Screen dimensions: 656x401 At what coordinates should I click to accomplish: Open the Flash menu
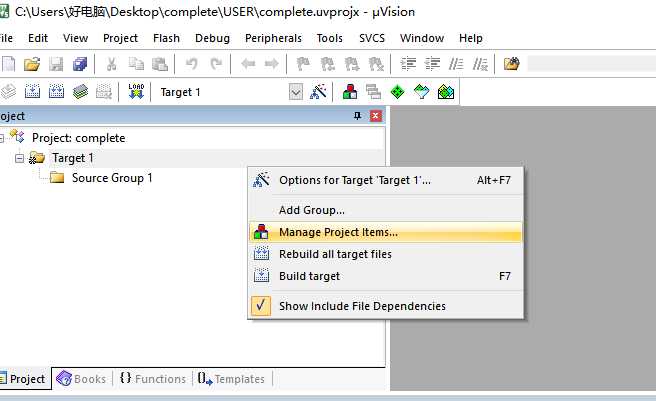[166, 38]
